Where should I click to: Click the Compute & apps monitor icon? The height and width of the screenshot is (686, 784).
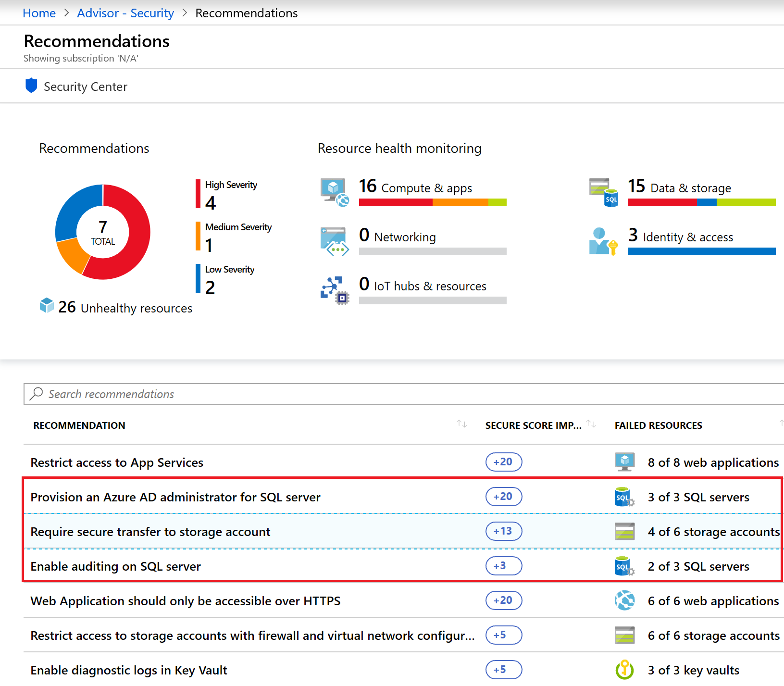335,192
